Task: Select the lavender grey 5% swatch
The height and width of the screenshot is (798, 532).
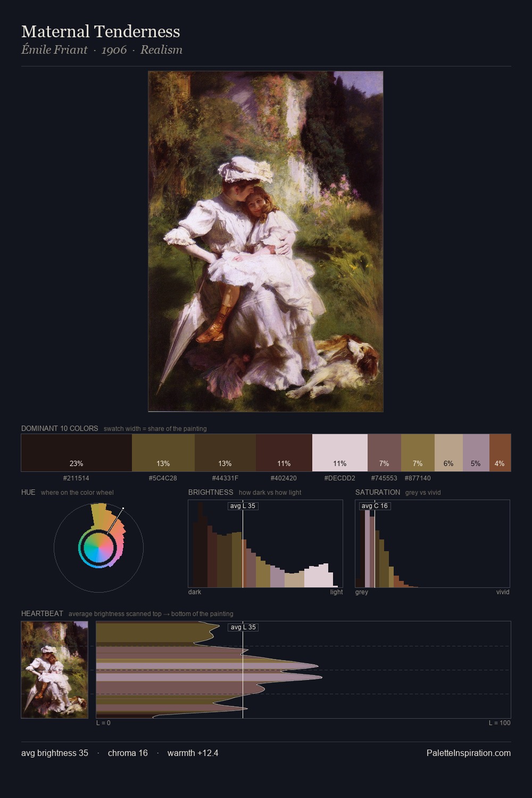Action: (x=476, y=453)
